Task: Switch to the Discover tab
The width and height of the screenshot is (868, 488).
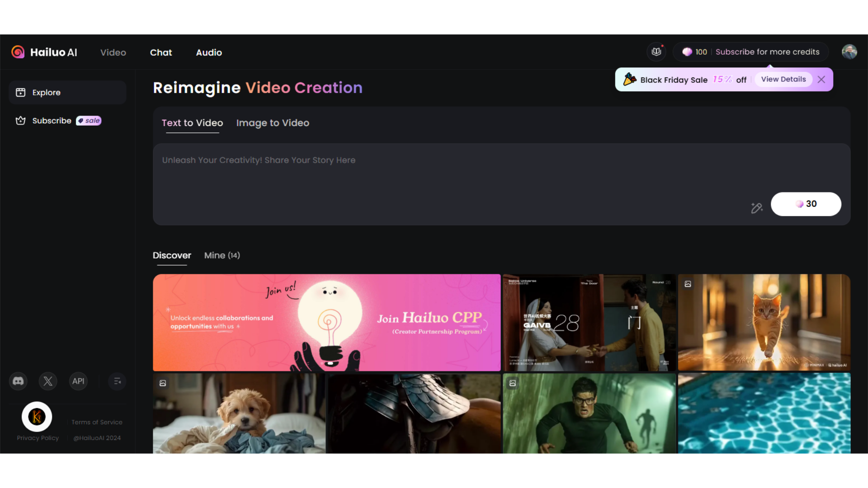Action: point(172,255)
